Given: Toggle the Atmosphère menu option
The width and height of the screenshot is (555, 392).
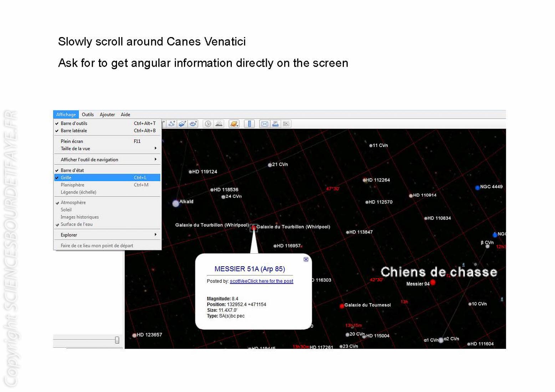Looking at the screenshot, I should tap(107, 202).
